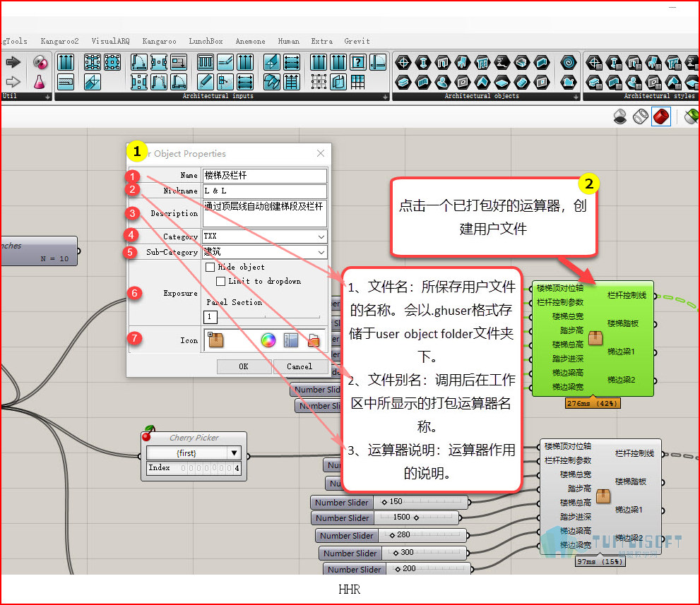Open the Cherry Picker first dropdown arrow

click(234, 453)
